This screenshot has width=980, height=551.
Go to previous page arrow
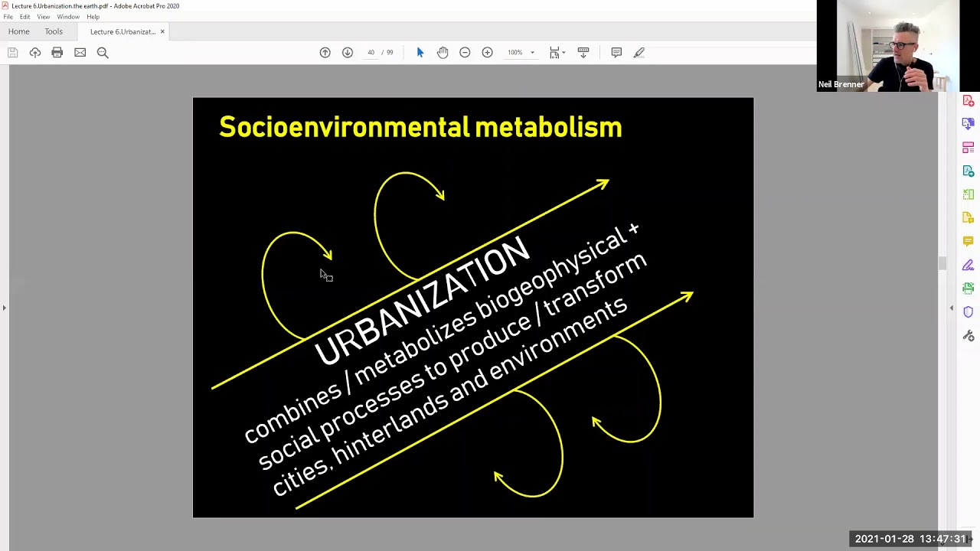click(x=325, y=52)
